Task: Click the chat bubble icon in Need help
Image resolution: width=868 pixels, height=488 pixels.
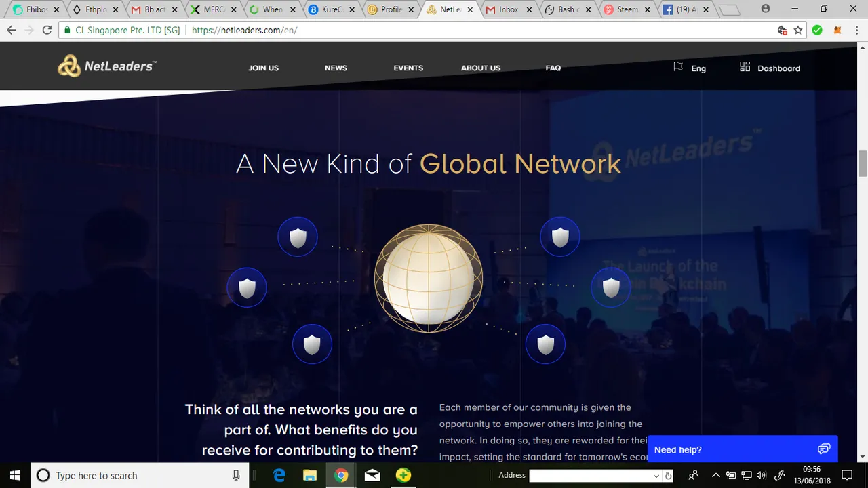Action: click(824, 449)
